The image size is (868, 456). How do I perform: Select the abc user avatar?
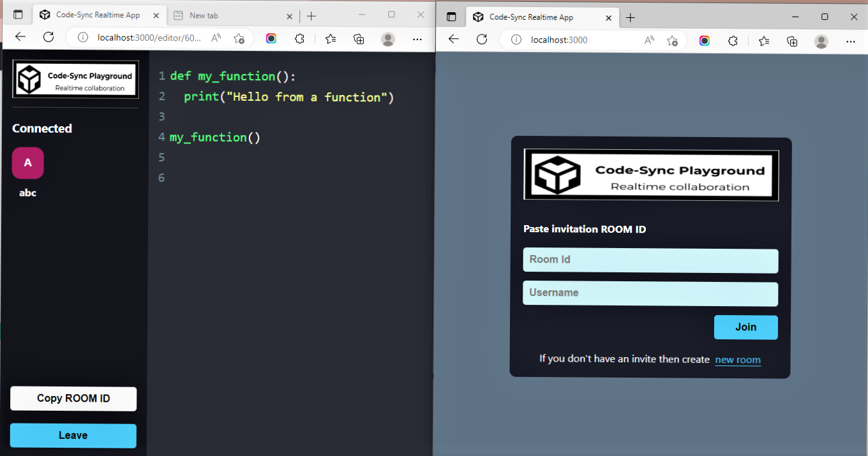click(x=28, y=163)
